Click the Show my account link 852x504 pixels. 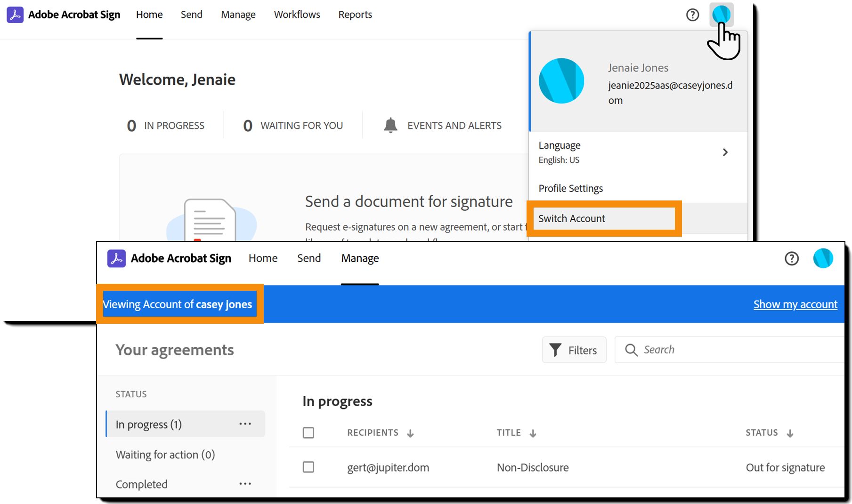coord(795,304)
